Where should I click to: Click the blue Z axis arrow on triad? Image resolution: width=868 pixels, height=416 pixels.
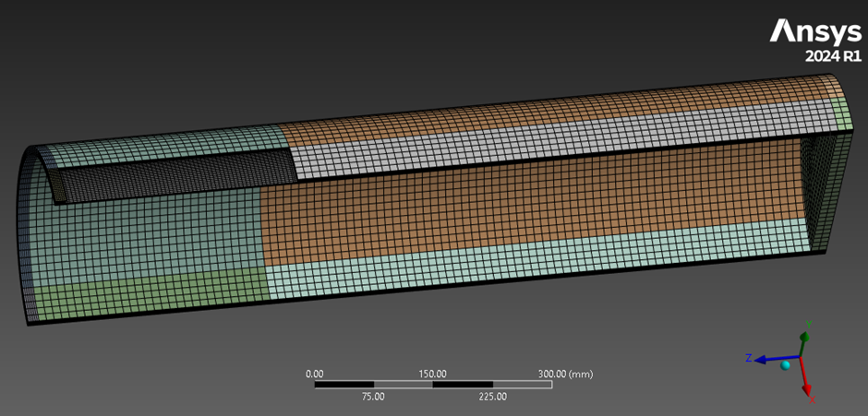click(778, 359)
